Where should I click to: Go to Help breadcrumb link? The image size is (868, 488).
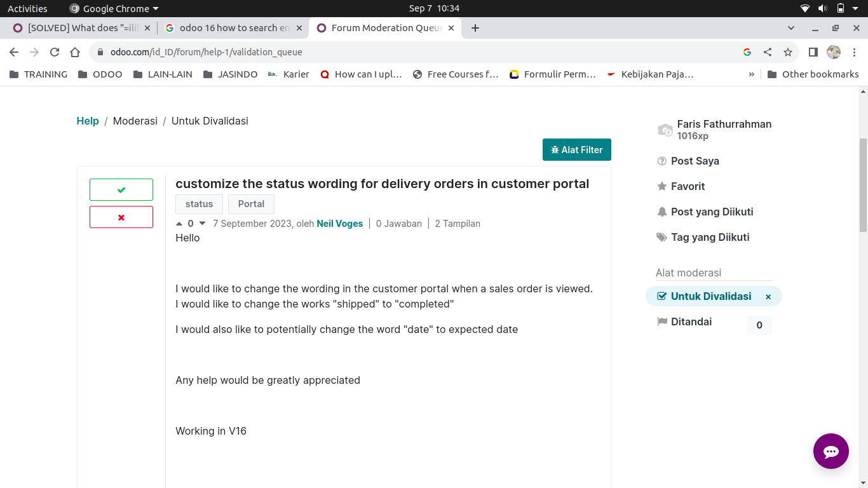point(88,121)
